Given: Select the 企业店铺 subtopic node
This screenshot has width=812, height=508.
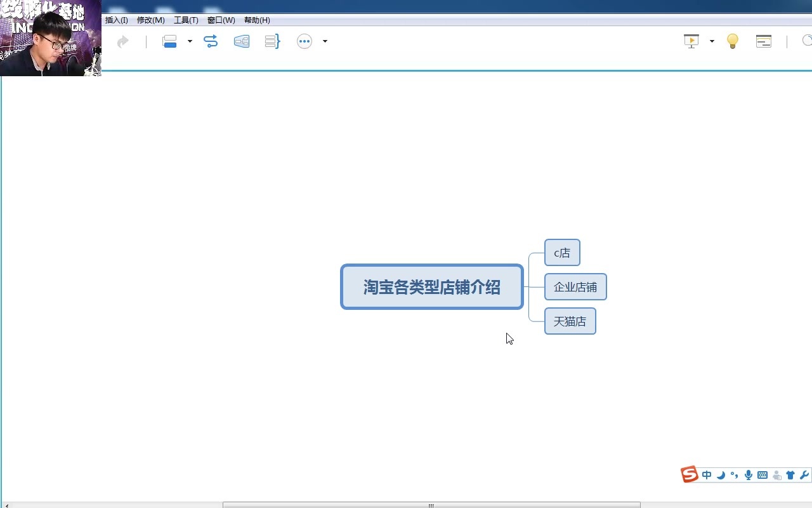Looking at the screenshot, I should click(x=575, y=287).
